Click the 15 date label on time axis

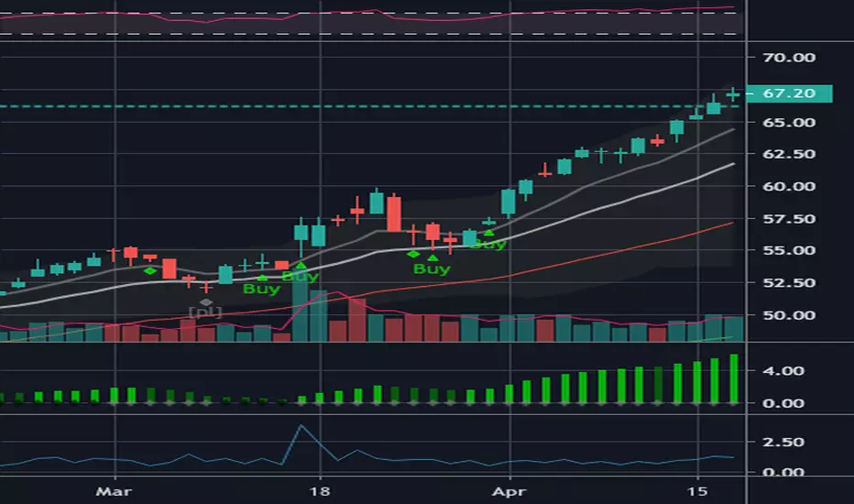coord(697,491)
